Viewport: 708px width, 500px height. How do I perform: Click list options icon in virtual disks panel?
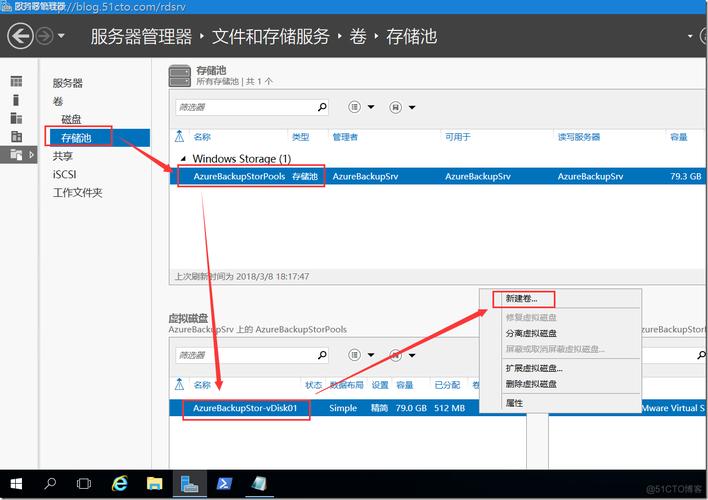click(354, 355)
